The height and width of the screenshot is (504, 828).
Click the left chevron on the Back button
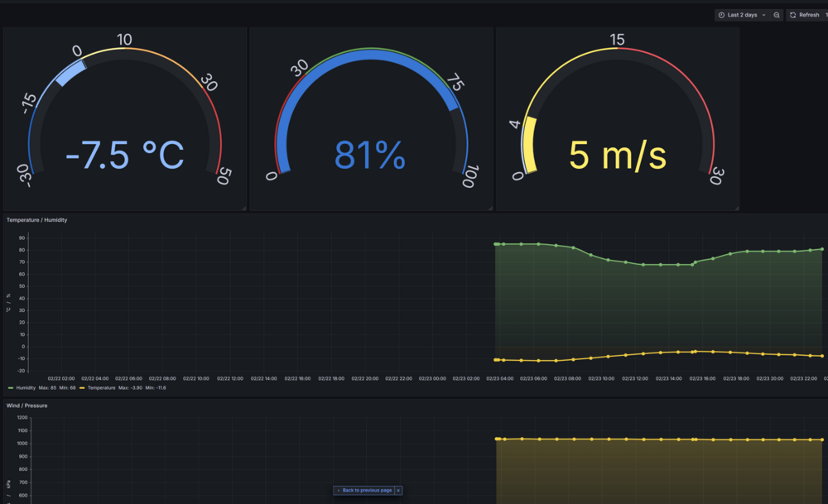pos(339,490)
